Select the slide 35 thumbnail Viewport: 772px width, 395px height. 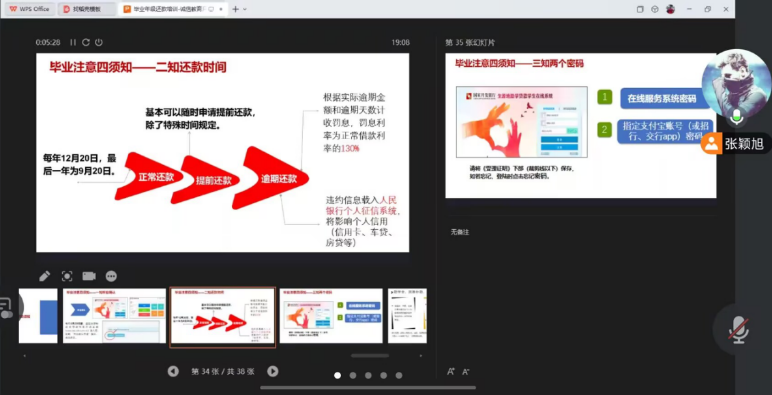(331, 316)
